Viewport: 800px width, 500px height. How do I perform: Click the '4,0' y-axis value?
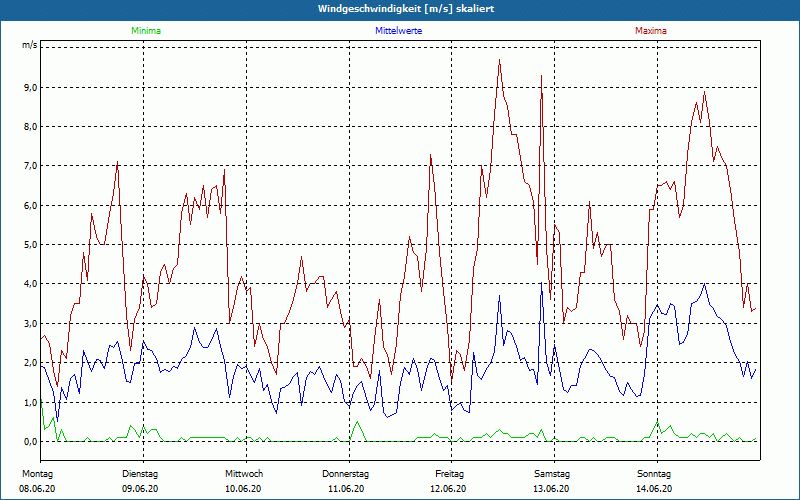(30, 284)
